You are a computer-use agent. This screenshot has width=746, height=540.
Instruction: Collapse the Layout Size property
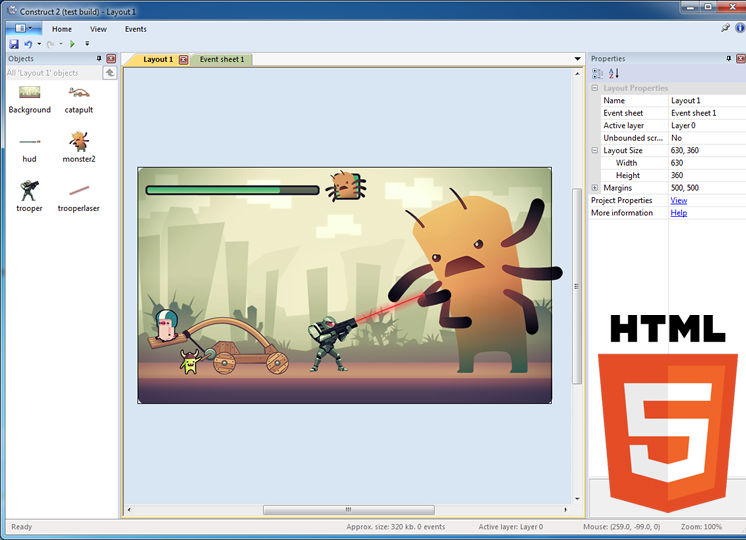tap(595, 150)
